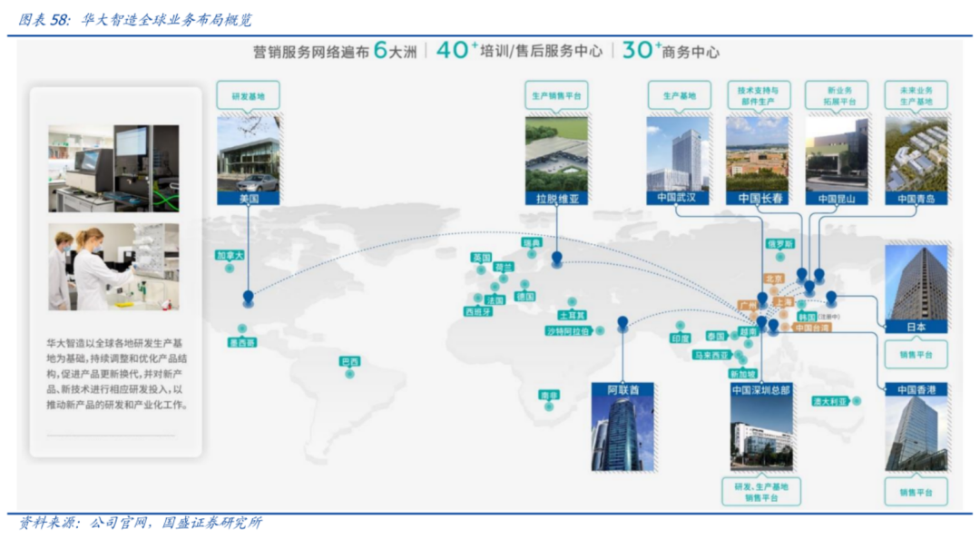Click the orange Beijing (北京) label
The image size is (980, 539).
[x=773, y=279]
